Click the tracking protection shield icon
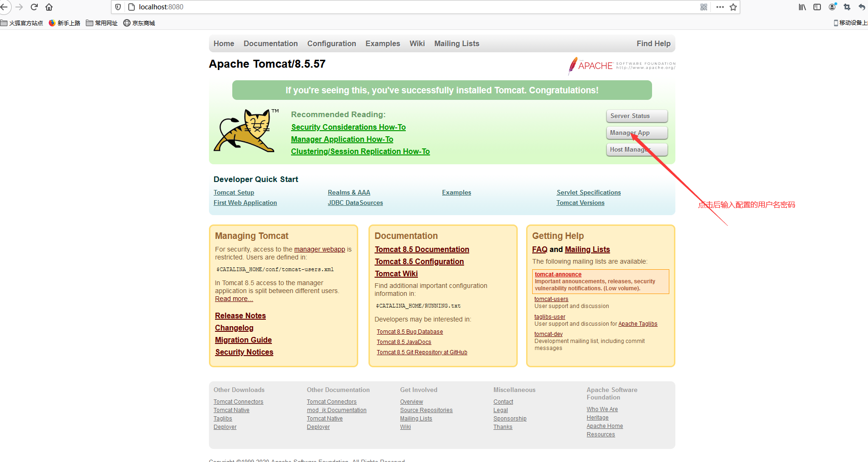The width and height of the screenshot is (868, 462). (118, 7)
